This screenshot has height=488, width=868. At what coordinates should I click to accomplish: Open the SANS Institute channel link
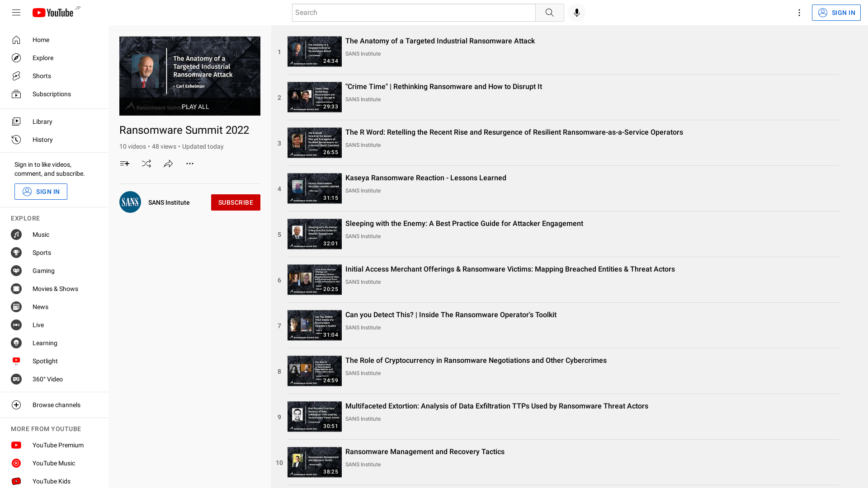coord(169,202)
